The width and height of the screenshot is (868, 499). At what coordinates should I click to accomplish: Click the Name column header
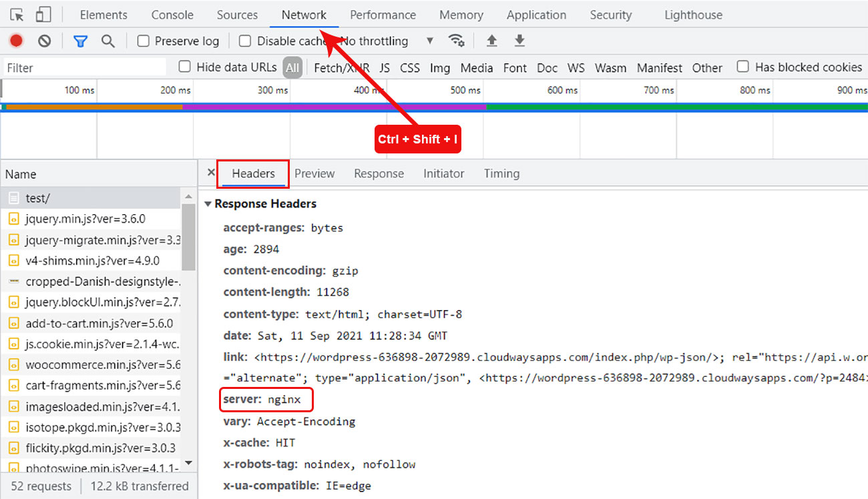(99, 174)
